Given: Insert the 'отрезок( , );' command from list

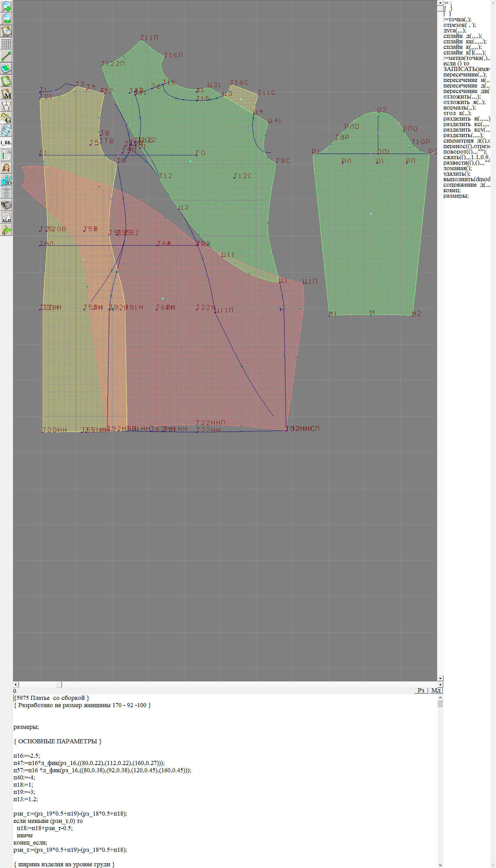Looking at the screenshot, I should tap(459, 25).
